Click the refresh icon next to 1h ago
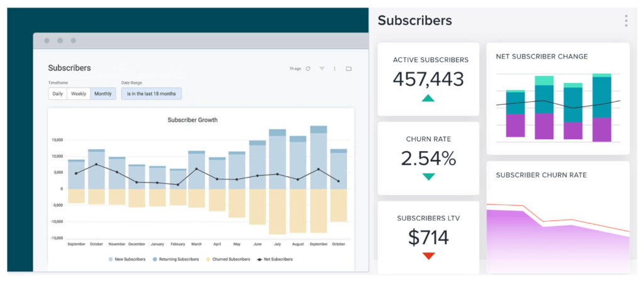The height and width of the screenshot is (282, 644). [x=308, y=69]
